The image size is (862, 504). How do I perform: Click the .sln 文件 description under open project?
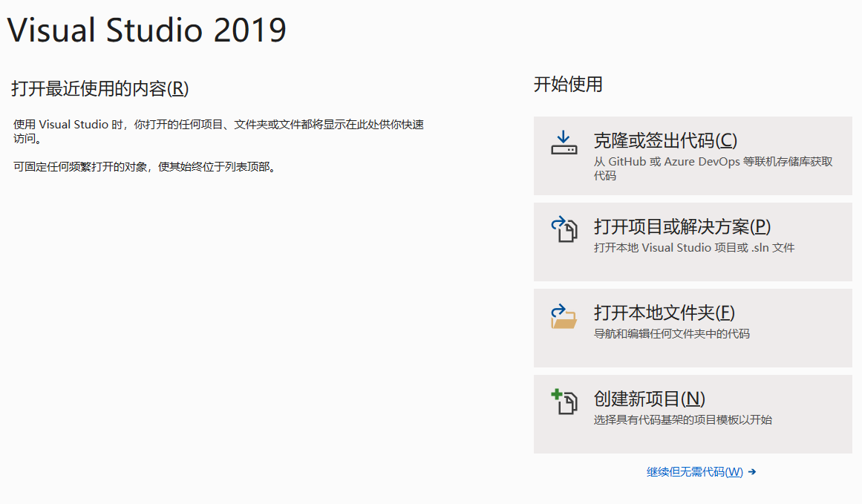(693, 248)
